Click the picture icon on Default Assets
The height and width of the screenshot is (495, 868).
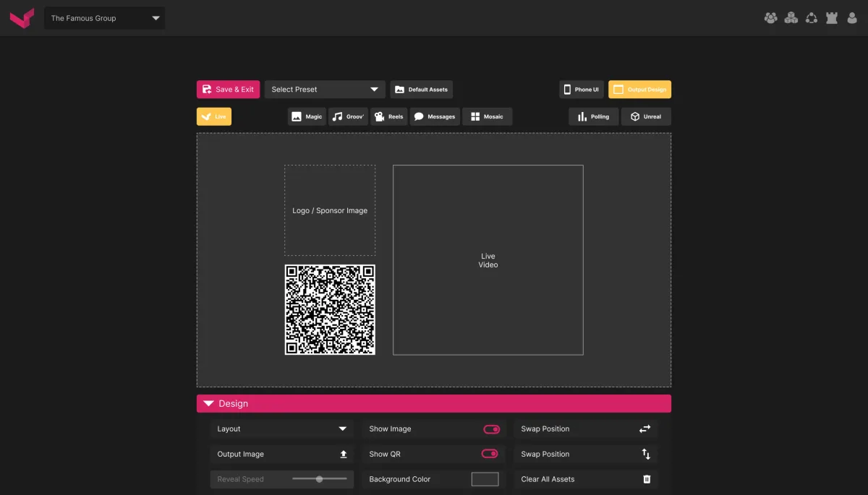tap(399, 90)
